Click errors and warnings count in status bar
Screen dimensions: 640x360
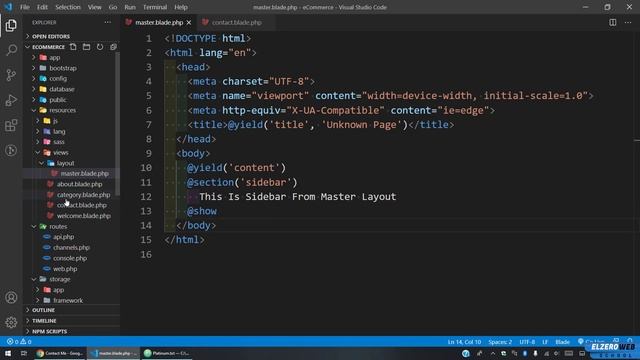pos(19,342)
